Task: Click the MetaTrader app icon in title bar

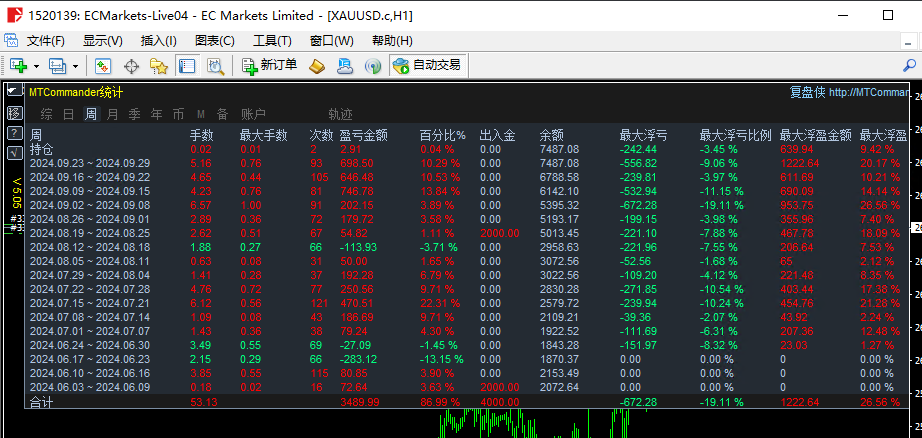Action: pos(15,16)
